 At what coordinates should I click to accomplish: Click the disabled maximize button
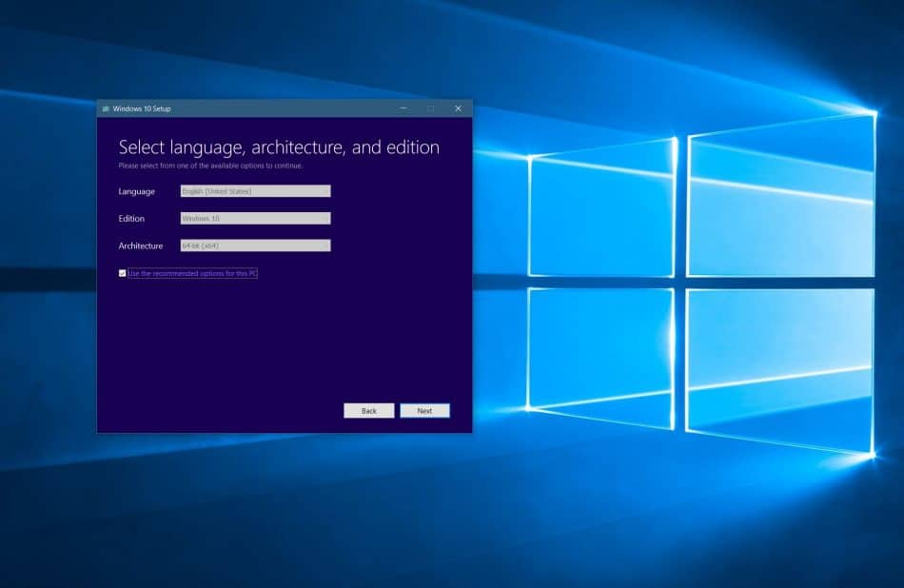click(x=431, y=108)
